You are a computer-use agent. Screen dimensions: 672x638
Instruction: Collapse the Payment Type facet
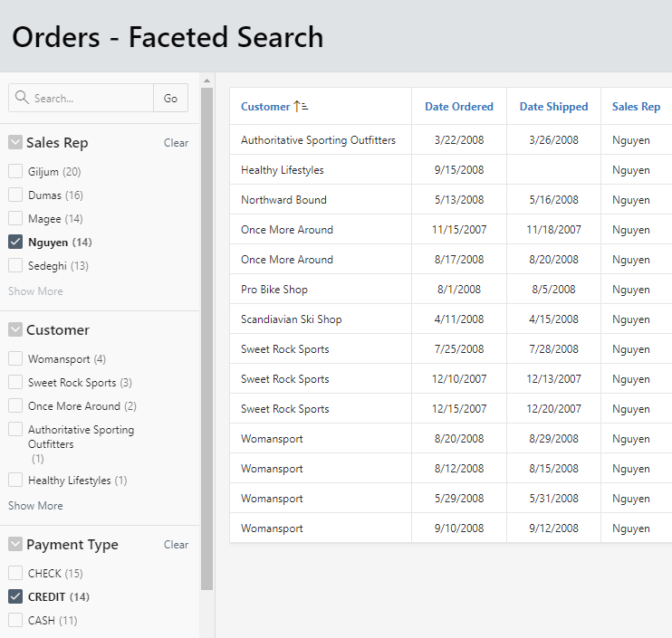(15, 545)
